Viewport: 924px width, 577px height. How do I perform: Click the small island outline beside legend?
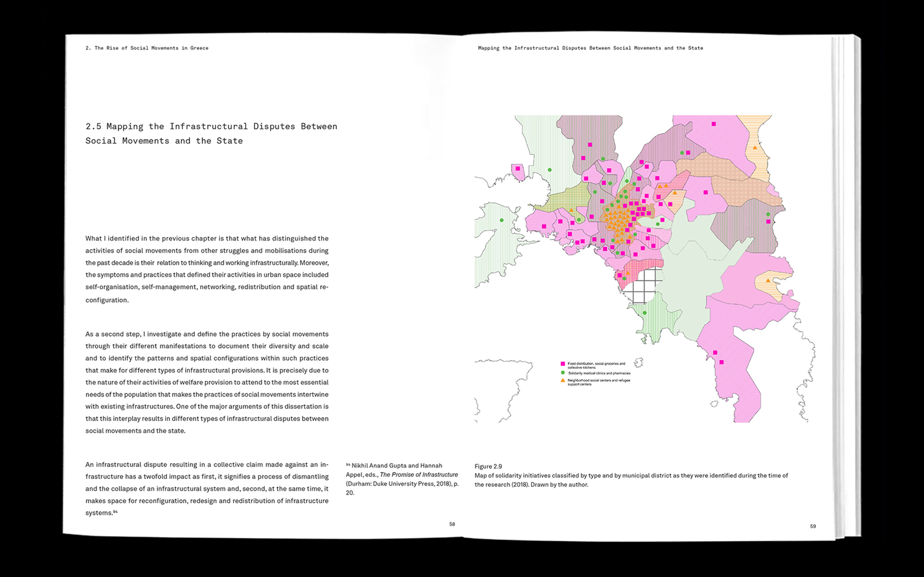[638, 362]
